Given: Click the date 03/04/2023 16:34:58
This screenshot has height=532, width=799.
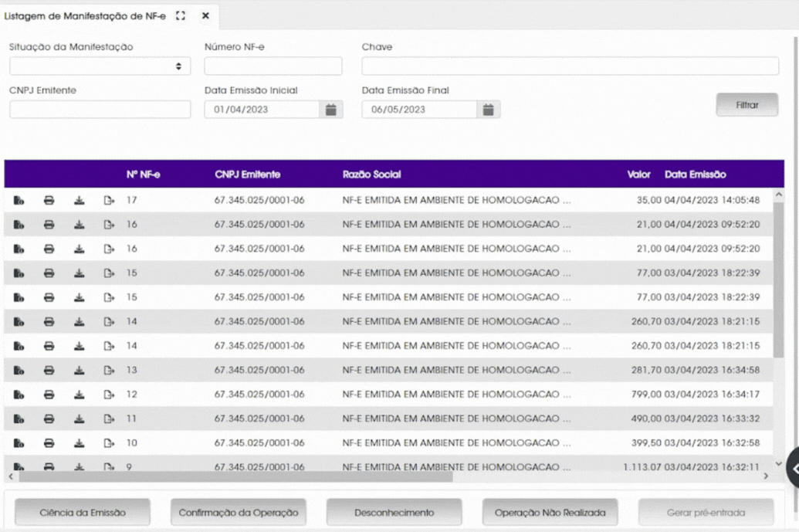Looking at the screenshot, I should [x=712, y=371].
